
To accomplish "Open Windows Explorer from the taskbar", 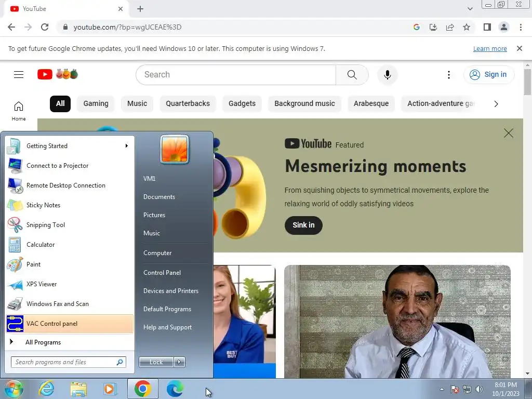I will pyautogui.click(x=79, y=389).
